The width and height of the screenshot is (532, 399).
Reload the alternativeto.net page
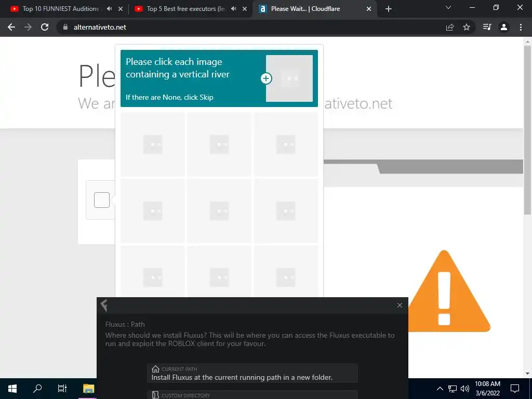[x=45, y=27]
